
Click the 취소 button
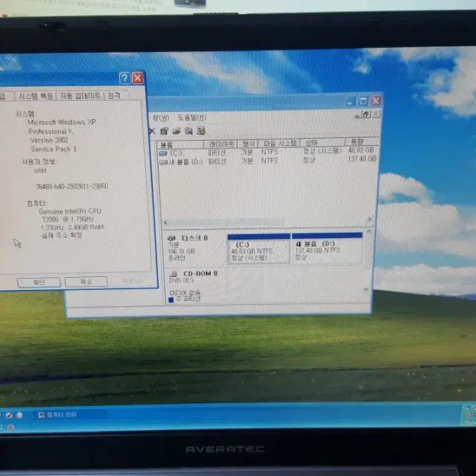(86, 281)
